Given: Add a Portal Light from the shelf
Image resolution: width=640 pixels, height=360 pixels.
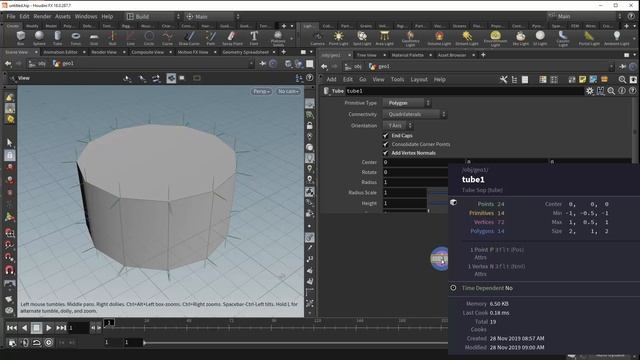Looking at the screenshot, I should pyautogui.click(x=589, y=38).
